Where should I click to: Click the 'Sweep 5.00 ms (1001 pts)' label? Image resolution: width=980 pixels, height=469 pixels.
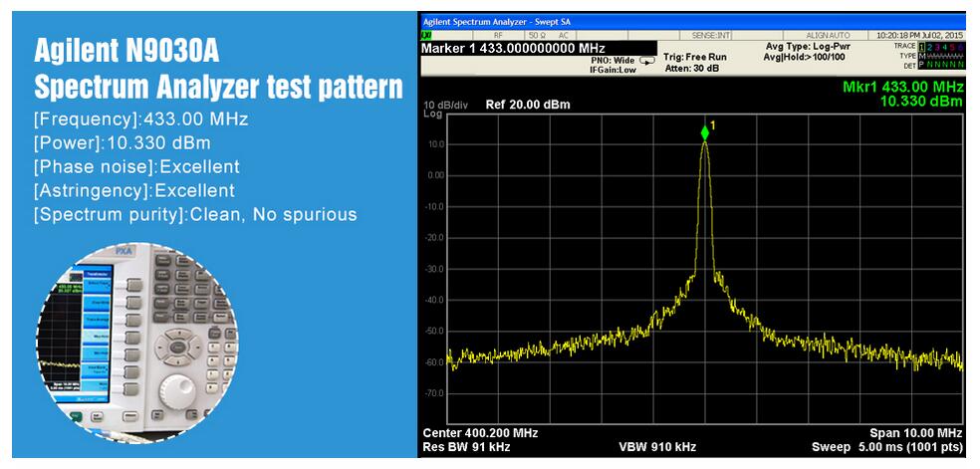[x=886, y=447]
